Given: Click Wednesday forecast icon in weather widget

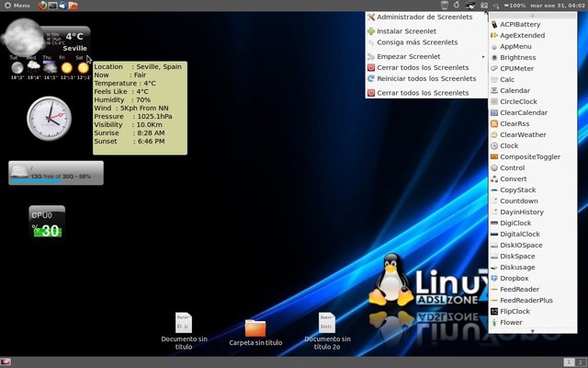Looking at the screenshot, I should [33, 67].
